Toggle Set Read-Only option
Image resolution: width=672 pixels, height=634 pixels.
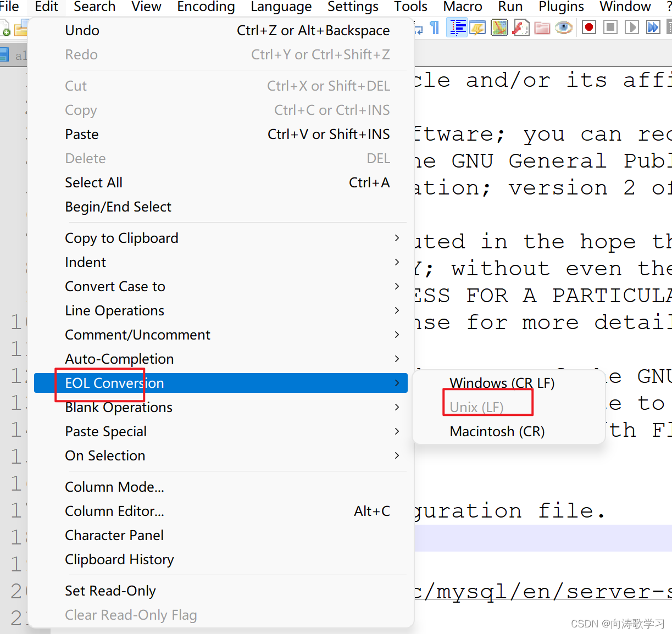point(221,591)
